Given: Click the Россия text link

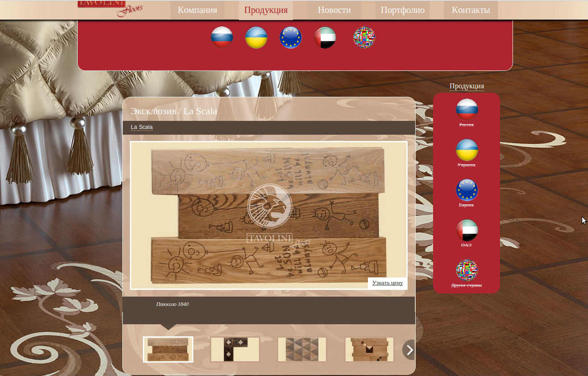Looking at the screenshot, I should [x=467, y=125].
